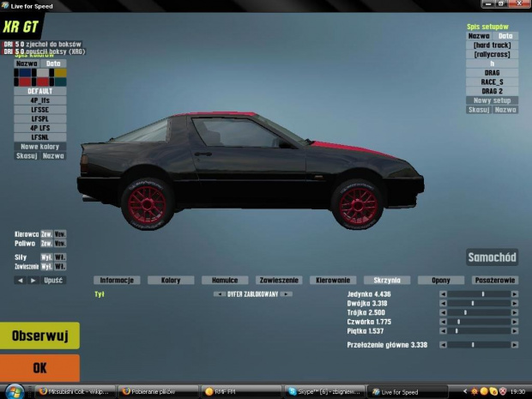Load the RACE_S setup
Screen dimensions: 532x399
(x=492, y=82)
